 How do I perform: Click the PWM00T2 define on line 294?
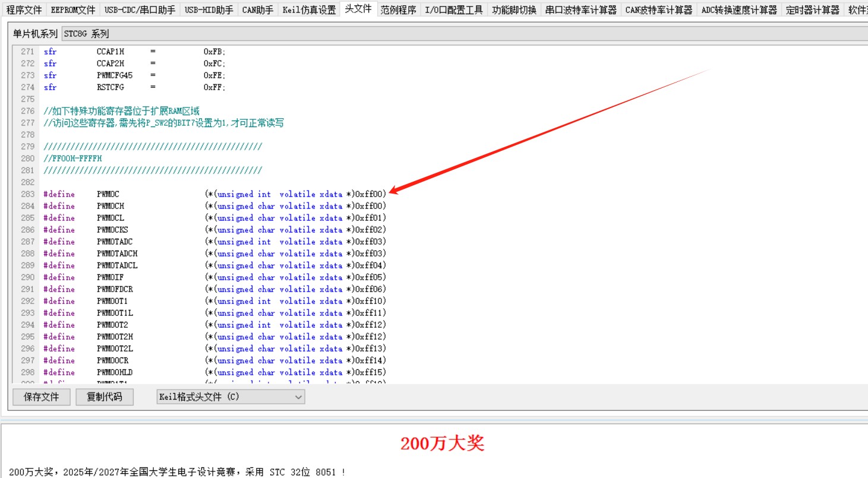pos(112,325)
